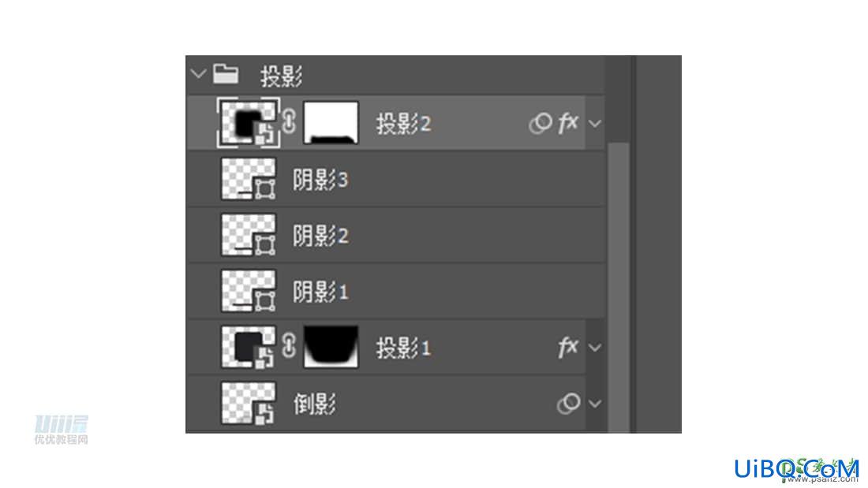Select the 阴影3 layer
The height and width of the screenshot is (488, 868).
396,179
